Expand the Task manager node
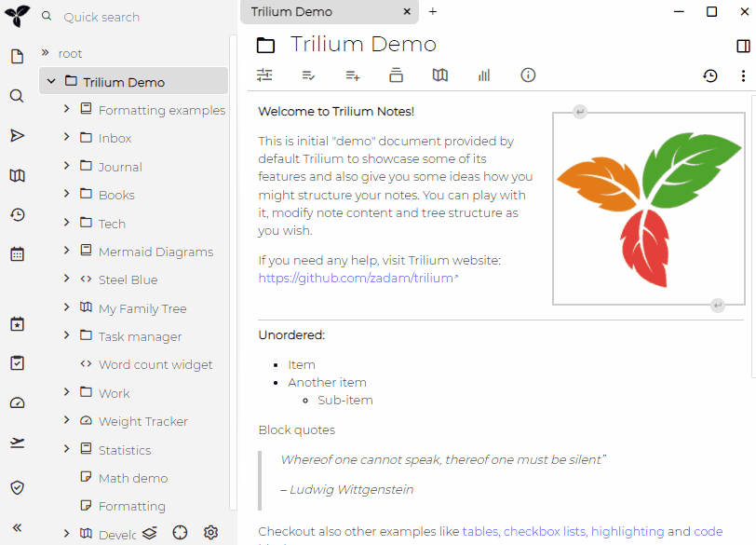 coord(67,335)
